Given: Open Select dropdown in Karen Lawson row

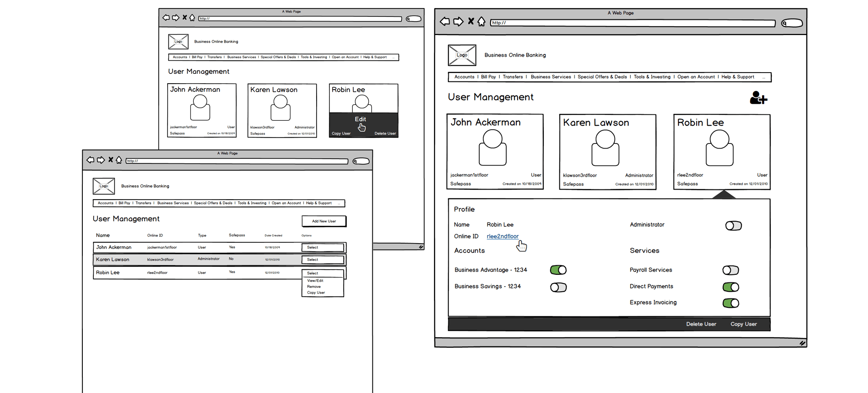Looking at the screenshot, I should point(323,260).
